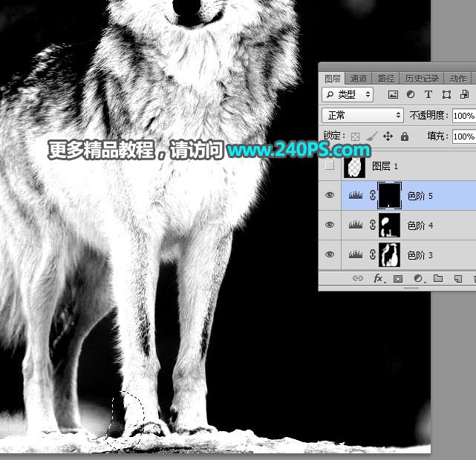Switch to the 通道 tab
This screenshot has height=460, width=476.
coord(359,78)
